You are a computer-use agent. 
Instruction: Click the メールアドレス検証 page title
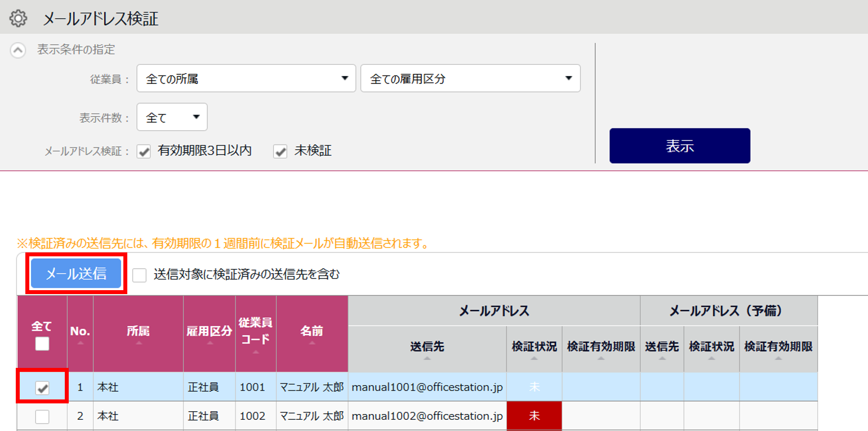[101, 19]
